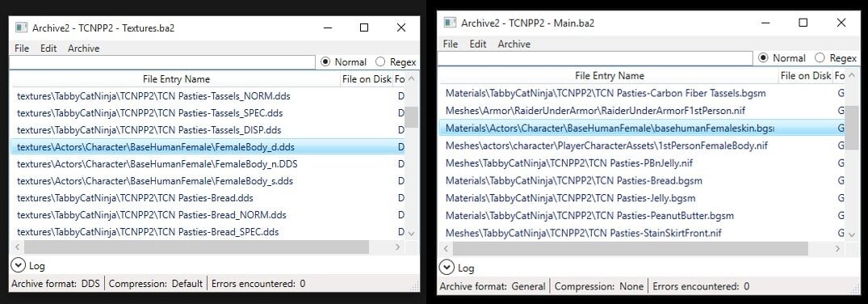The height and width of the screenshot is (304, 868).
Task: Select RaiderUnderArmorF1stPerson.nif entry
Action: point(642,111)
